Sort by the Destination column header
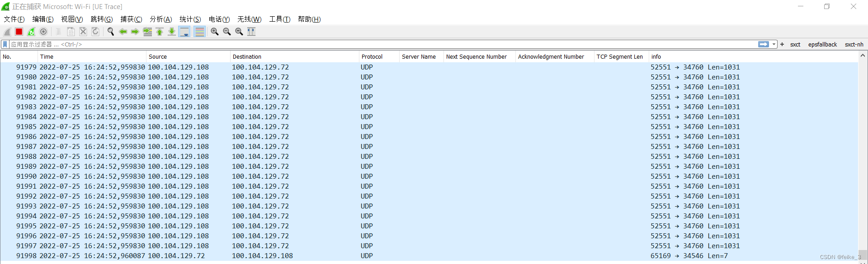This screenshot has width=868, height=264. (x=295, y=57)
